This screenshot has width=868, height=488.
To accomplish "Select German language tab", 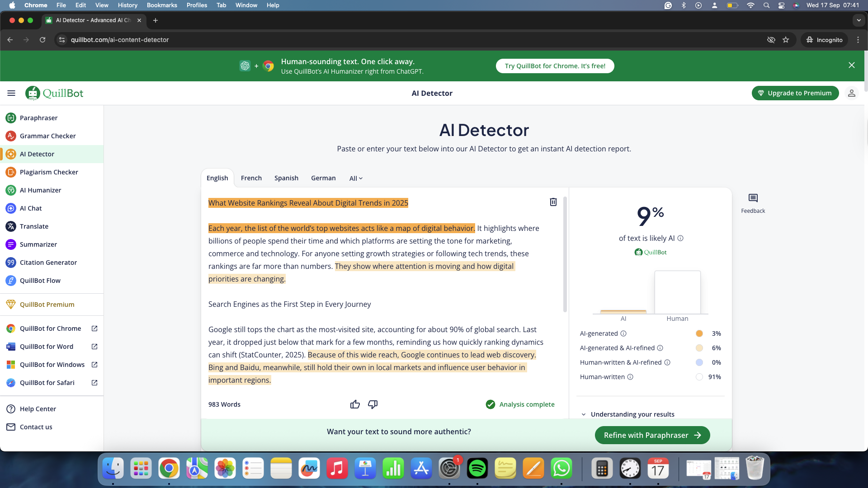I will pos(323,178).
